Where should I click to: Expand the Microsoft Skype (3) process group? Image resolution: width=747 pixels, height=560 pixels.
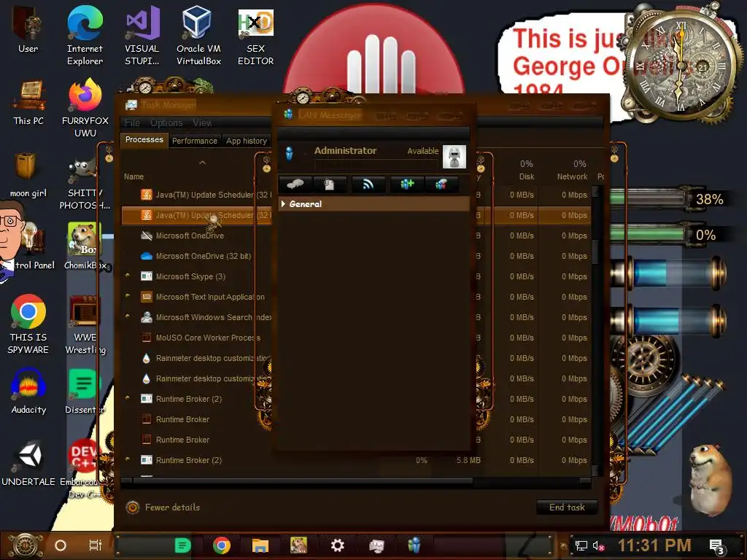127,276
